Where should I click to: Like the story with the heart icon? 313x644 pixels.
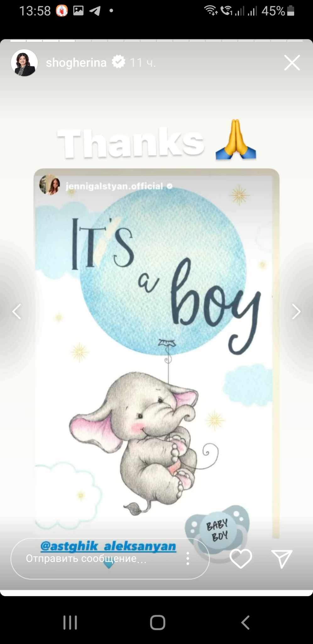pos(241,559)
